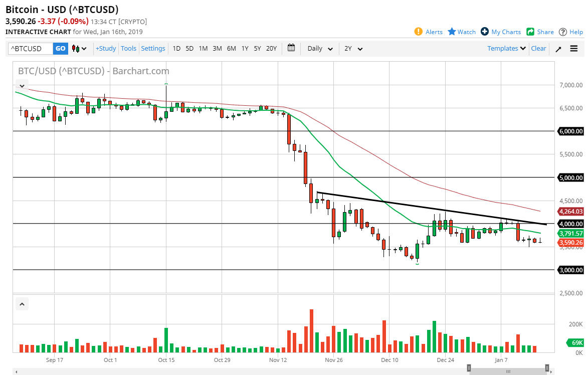The width and height of the screenshot is (588, 375).
Task: Open the hamburger chart menu icon
Action: (573, 49)
